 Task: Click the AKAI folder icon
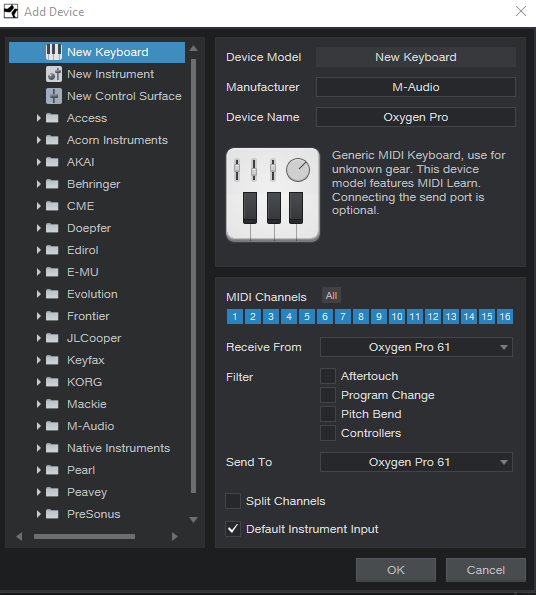pyautogui.click(x=52, y=162)
